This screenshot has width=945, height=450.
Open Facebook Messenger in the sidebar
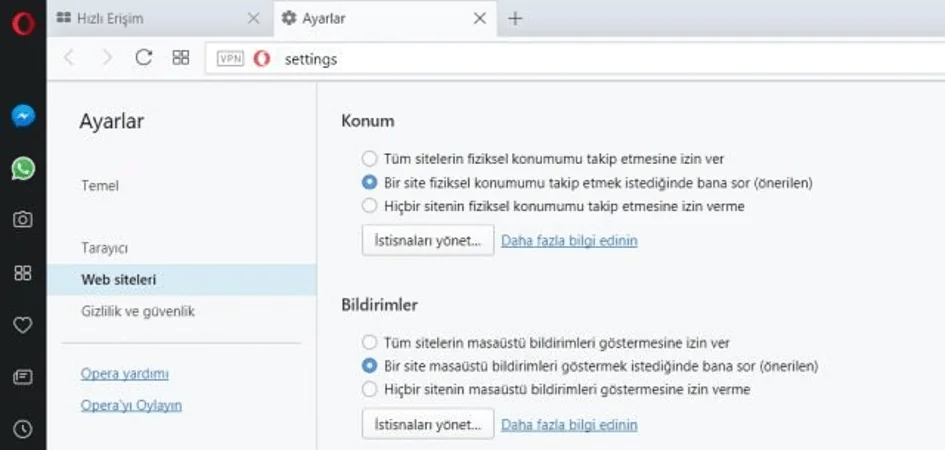pyautogui.click(x=23, y=116)
